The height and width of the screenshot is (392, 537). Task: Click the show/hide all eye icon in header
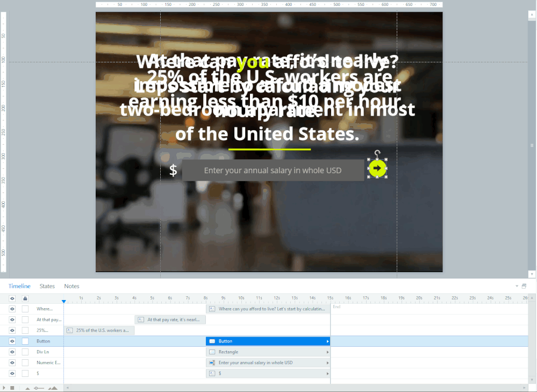(12, 298)
